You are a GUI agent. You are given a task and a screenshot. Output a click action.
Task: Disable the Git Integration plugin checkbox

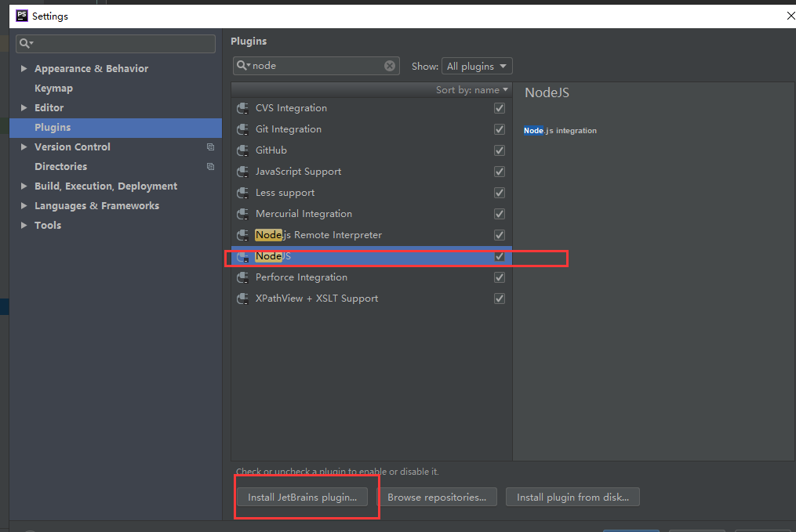500,129
